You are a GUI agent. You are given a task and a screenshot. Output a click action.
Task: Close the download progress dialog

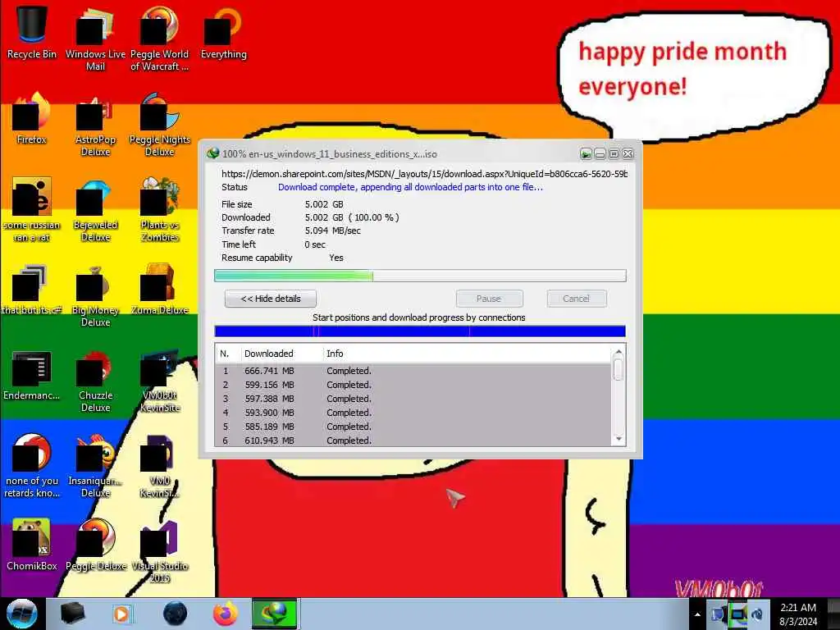(628, 154)
